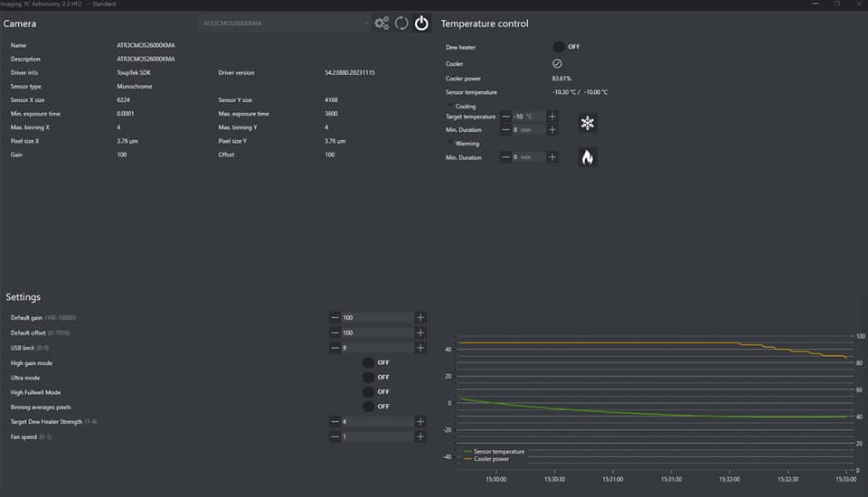Image resolution: width=868 pixels, height=497 pixels.
Task: Decrease Target Dew Heater Strength value
Action: 335,422
